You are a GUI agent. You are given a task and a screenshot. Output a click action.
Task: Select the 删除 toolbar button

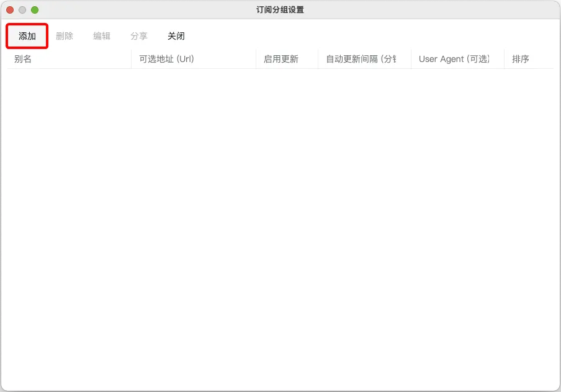tap(65, 36)
